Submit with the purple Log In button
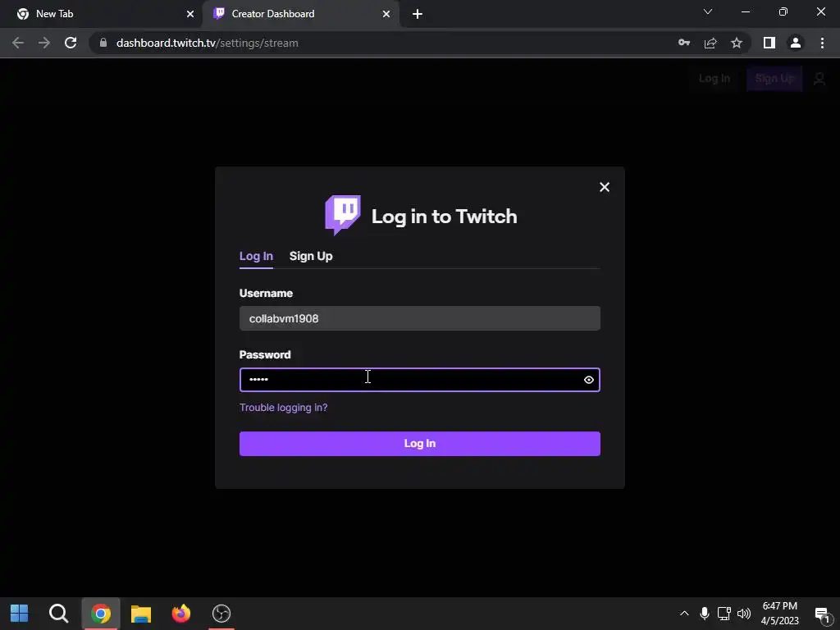Viewport: 840px width, 630px height. pyautogui.click(x=419, y=444)
